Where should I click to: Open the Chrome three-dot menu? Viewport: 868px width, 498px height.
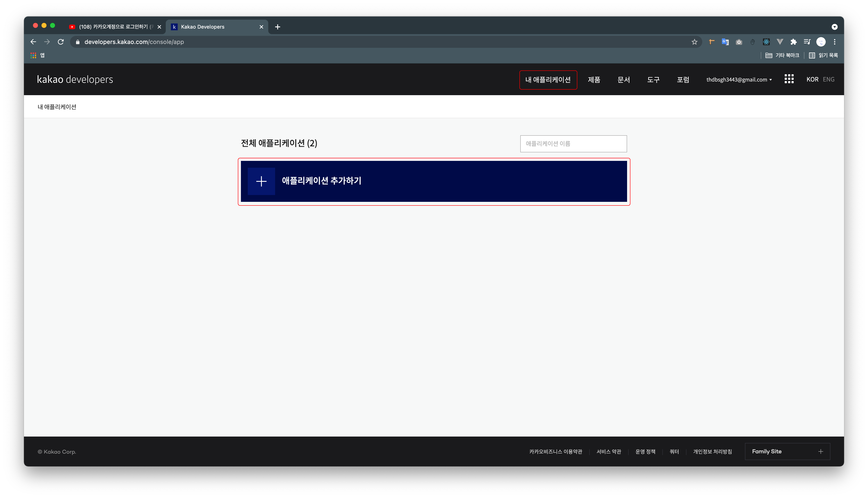click(x=834, y=42)
